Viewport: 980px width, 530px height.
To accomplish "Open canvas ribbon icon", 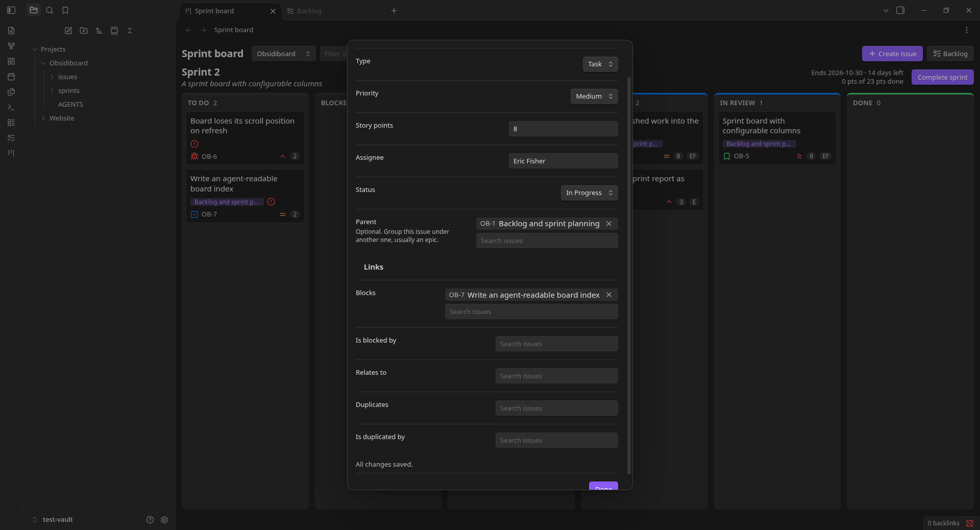I will 11,61.
